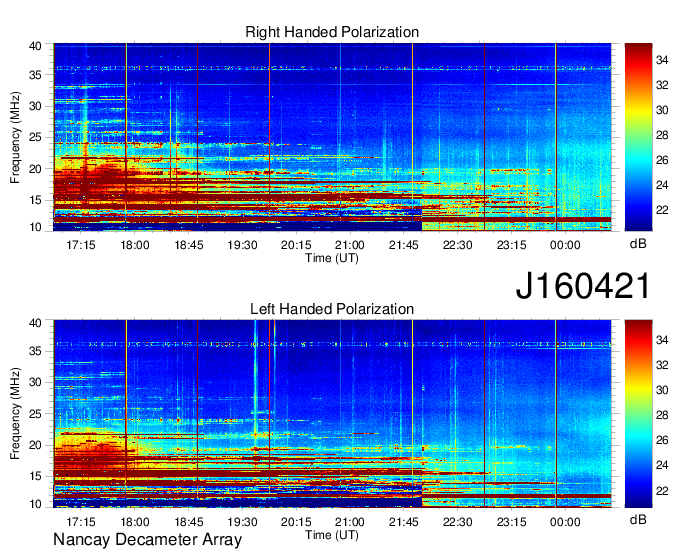The image size is (680, 552).
Task: Click the 35 MHz tick label on the left-handed plot
Action: [x=35, y=351]
